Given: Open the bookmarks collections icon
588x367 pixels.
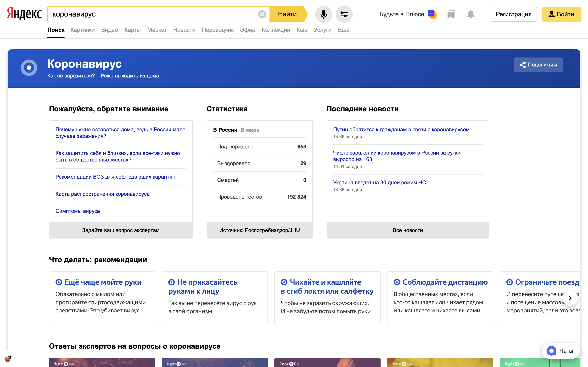Looking at the screenshot, I should tap(451, 14).
